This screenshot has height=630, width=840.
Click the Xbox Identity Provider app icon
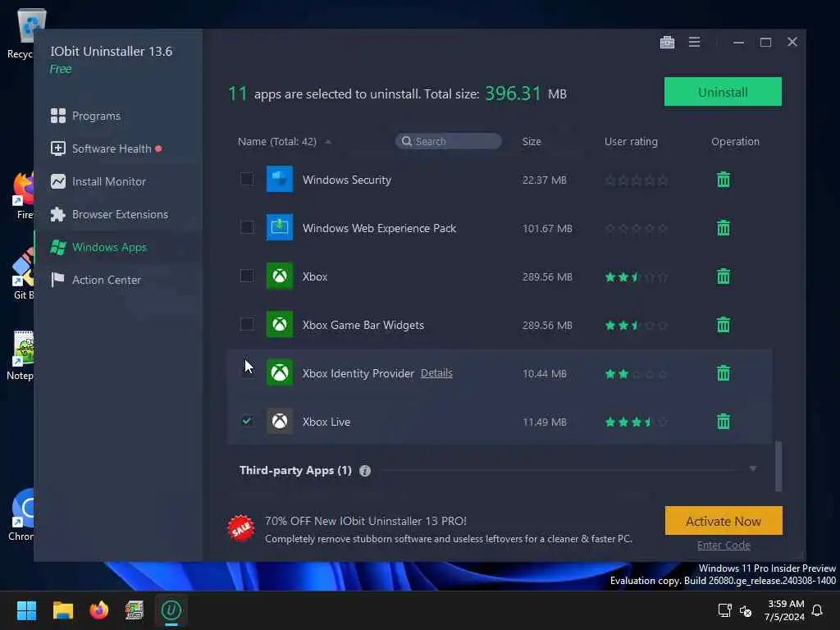pos(280,372)
